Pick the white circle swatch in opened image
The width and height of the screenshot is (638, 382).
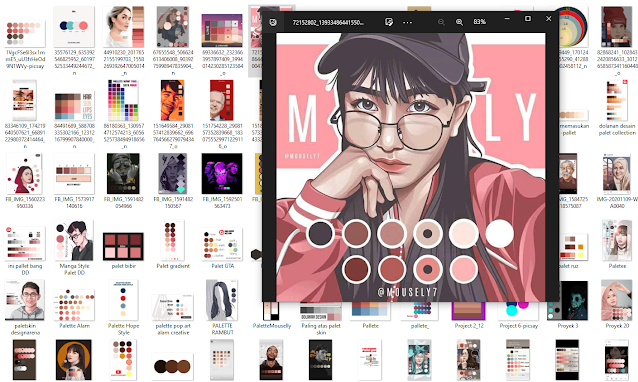point(499,233)
